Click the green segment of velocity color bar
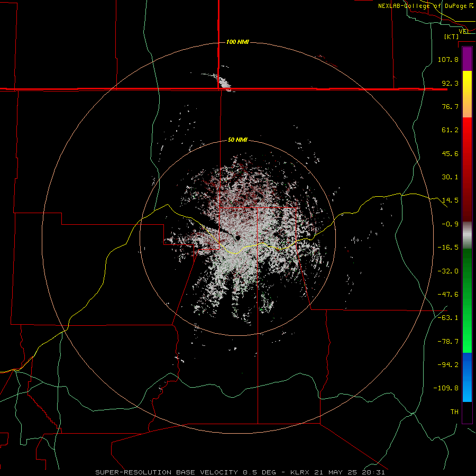 click(467, 300)
